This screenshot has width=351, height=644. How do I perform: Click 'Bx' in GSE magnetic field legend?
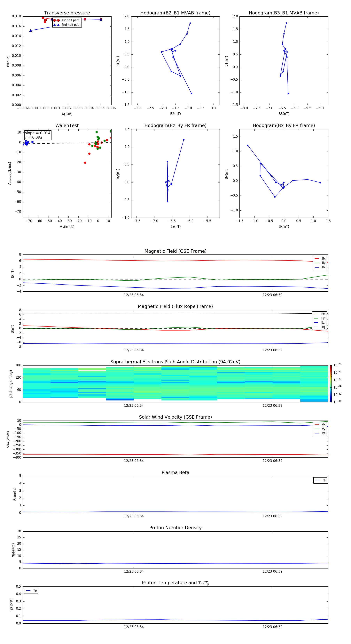[x=324, y=259]
